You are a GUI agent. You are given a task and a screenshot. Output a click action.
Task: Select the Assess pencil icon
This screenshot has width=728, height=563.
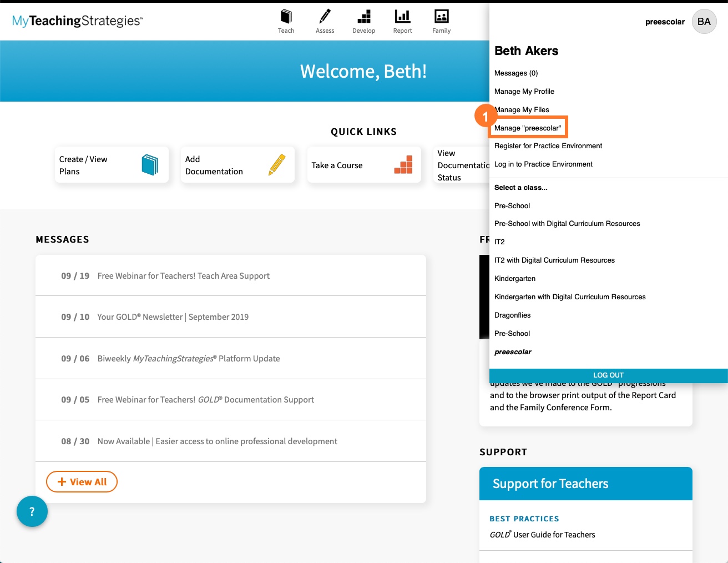pyautogui.click(x=325, y=16)
